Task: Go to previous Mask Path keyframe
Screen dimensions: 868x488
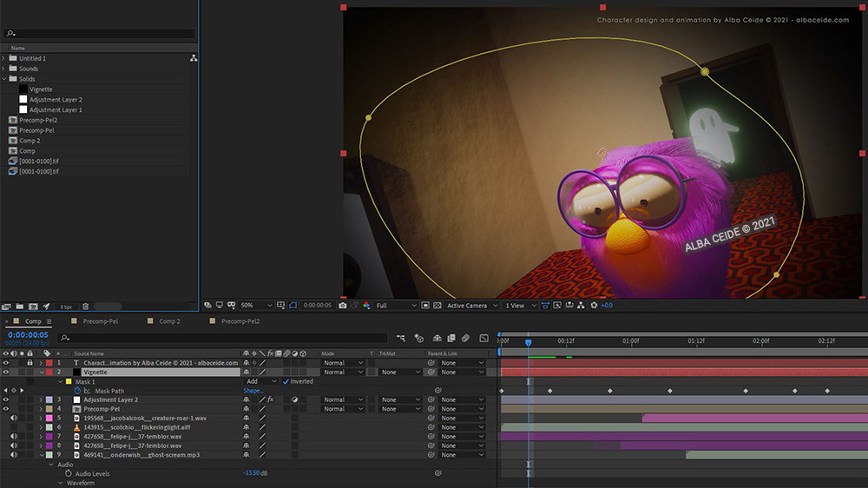Action: click(6, 391)
